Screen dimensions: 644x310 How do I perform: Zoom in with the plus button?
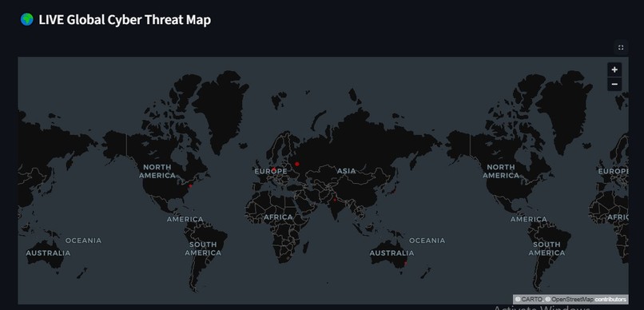pyautogui.click(x=614, y=70)
